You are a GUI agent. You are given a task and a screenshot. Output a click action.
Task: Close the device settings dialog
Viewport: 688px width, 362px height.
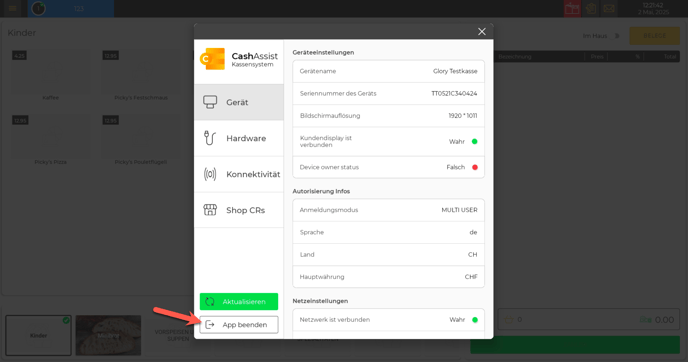[x=482, y=32]
